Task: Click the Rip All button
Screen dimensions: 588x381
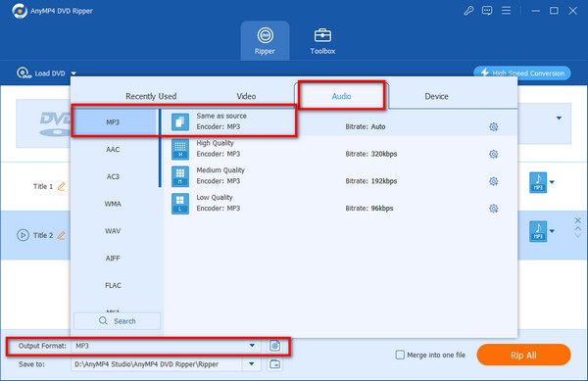Action: point(523,355)
